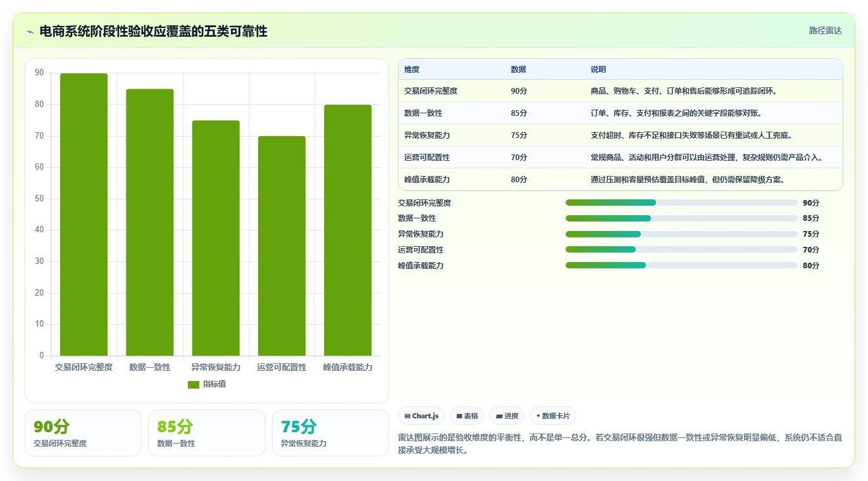Image resolution: width=868 pixels, height=481 pixels.
Task: Click the 峰值承载能力 progress bar
Action: pos(681,265)
